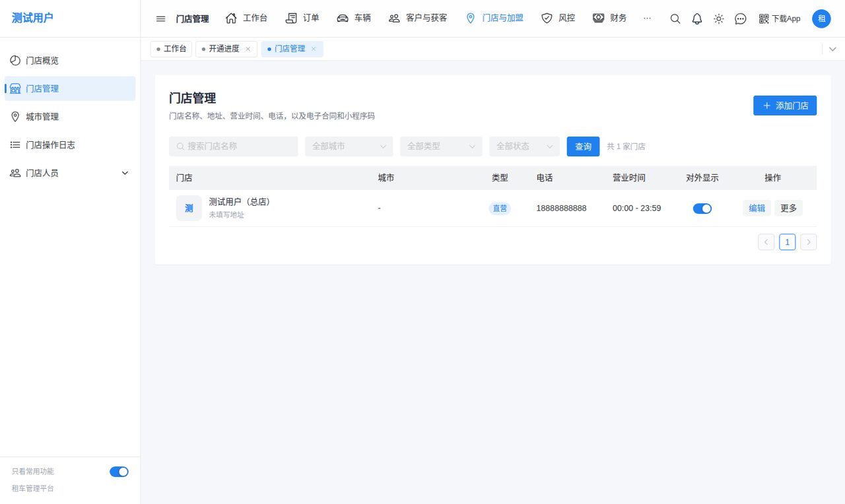Open 城市管理 in the sidebar
The image size is (845, 504).
tap(70, 117)
